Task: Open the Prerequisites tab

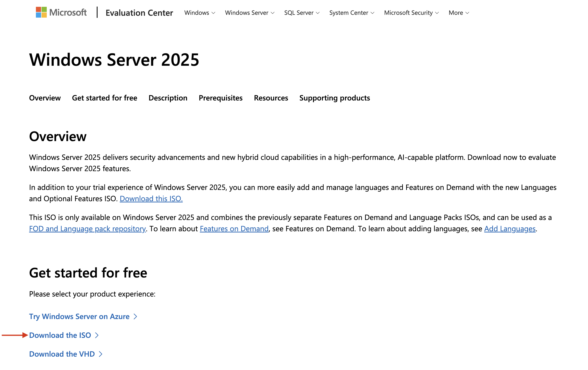Action: 221,98
